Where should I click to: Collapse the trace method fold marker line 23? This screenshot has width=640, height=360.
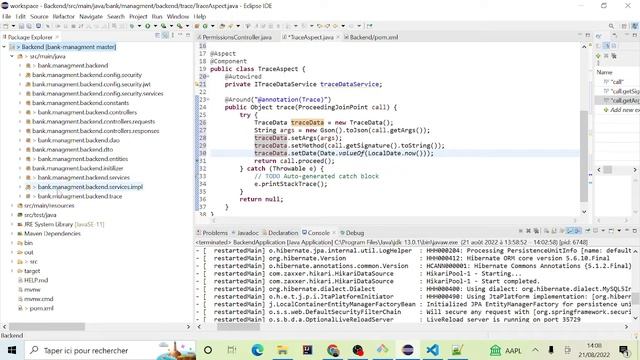coord(208,99)
